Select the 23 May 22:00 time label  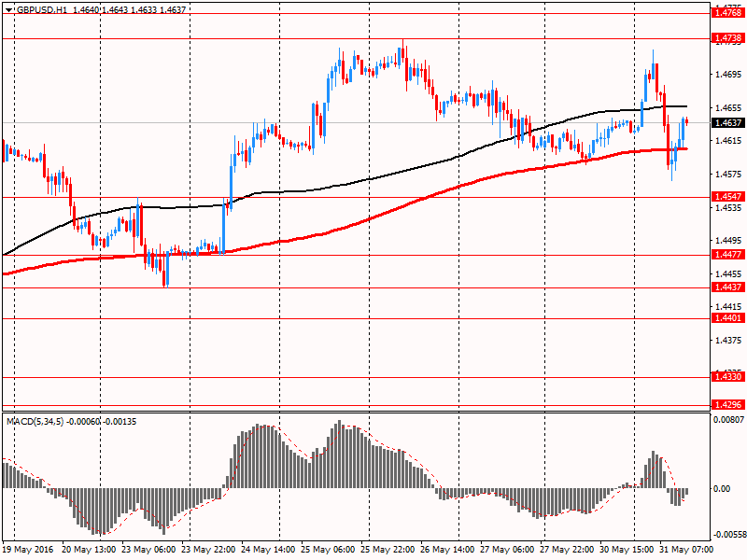[x=208, y=549]
